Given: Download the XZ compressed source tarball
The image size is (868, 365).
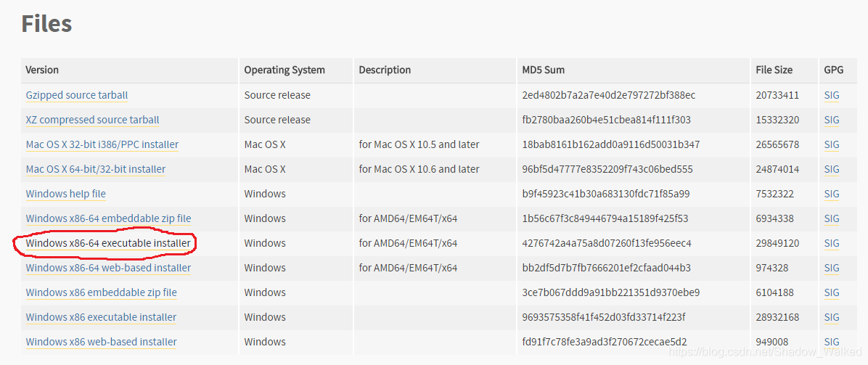Looking at the screenshot, I should [92, 120].
